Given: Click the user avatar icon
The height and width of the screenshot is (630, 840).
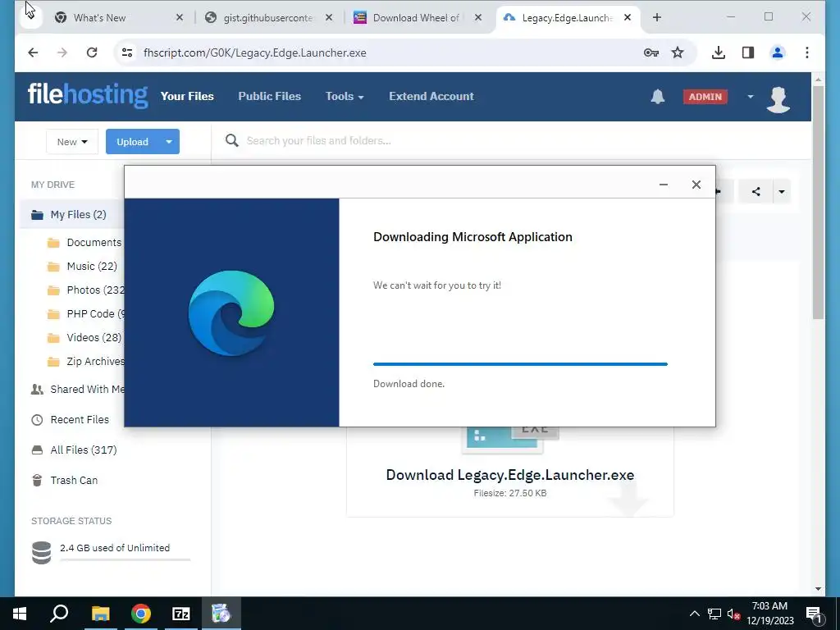Looking at the screenshot, I should 778,99.
